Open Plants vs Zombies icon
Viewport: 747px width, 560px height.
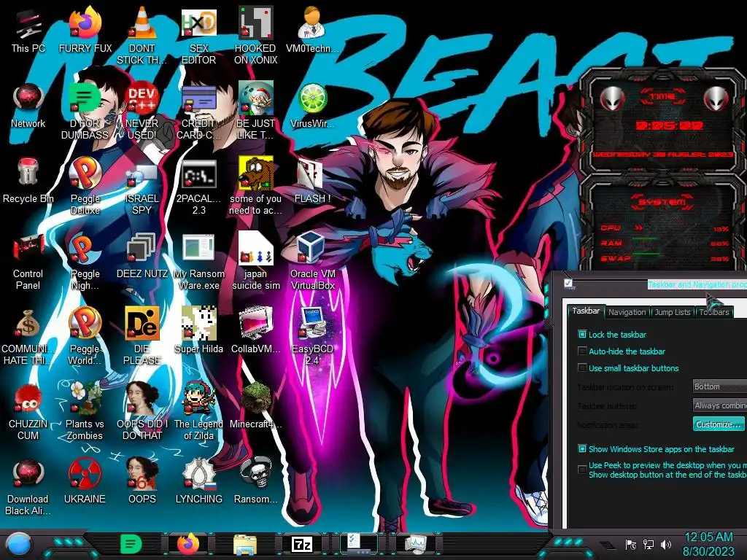click(x=85, y=411)
